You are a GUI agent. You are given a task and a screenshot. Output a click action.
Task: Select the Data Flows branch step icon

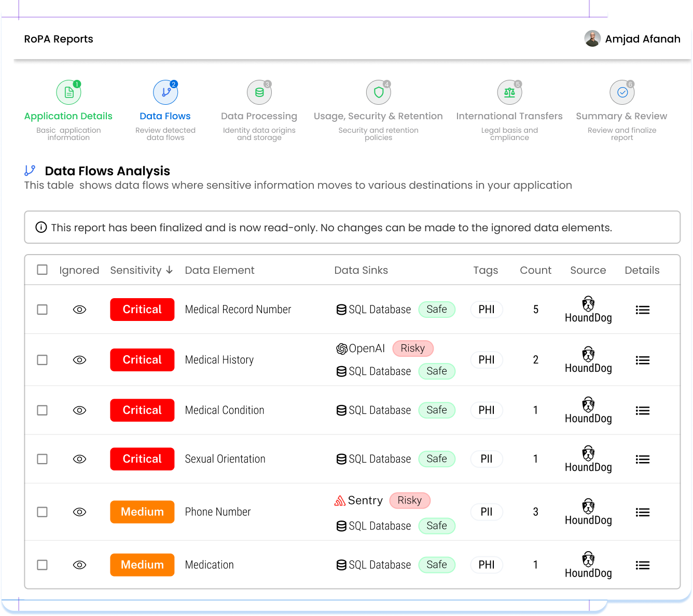165,93
